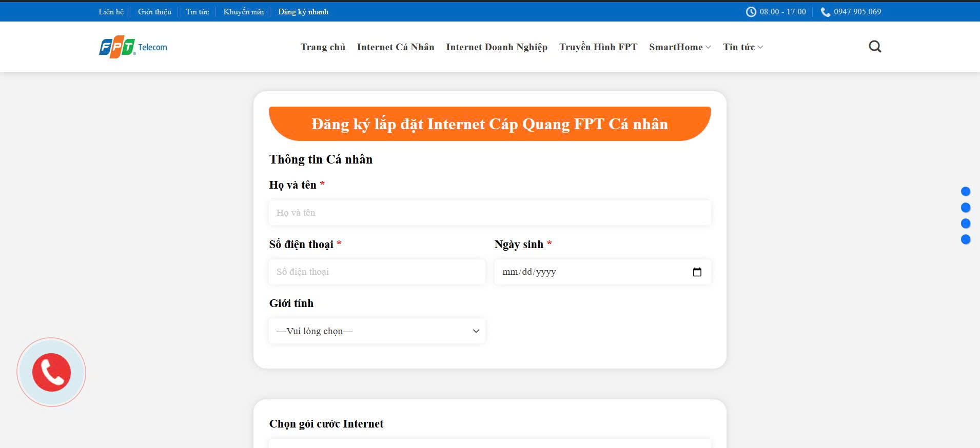Focus the Họ và tên input field
This screenshot has width=980, height=448.
tap(489, 213)
